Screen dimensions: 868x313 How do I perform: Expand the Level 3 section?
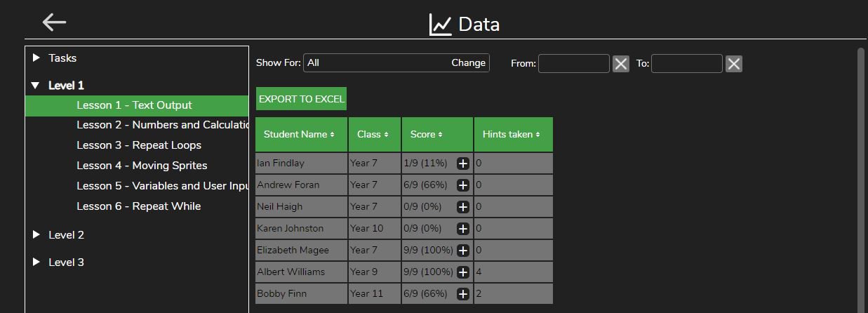(36, 262)
